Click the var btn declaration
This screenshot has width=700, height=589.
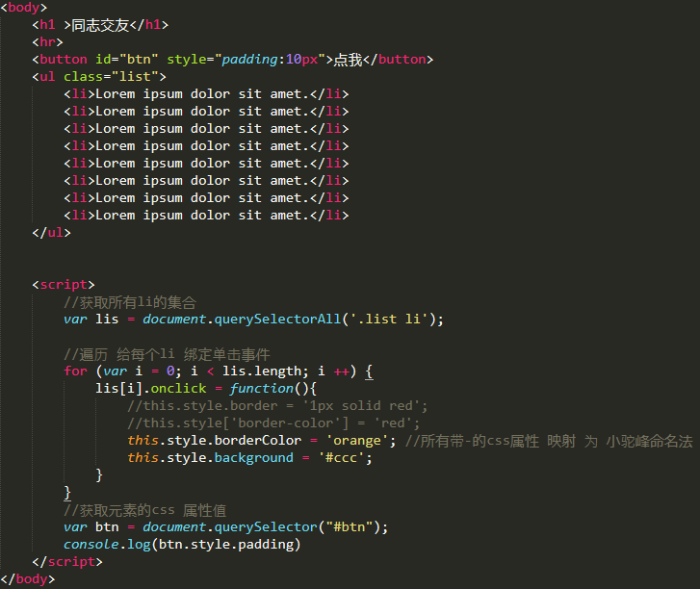[x=226, y=527]
